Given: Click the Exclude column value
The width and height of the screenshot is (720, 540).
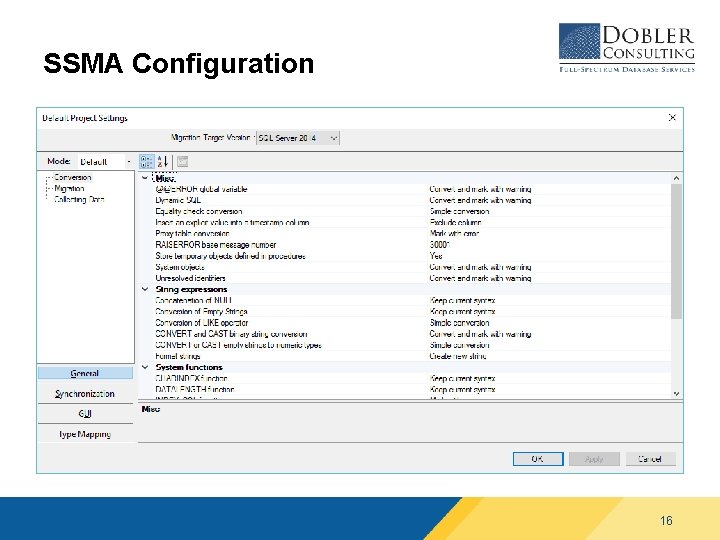Looking at the screenshot, I should 455,222.
